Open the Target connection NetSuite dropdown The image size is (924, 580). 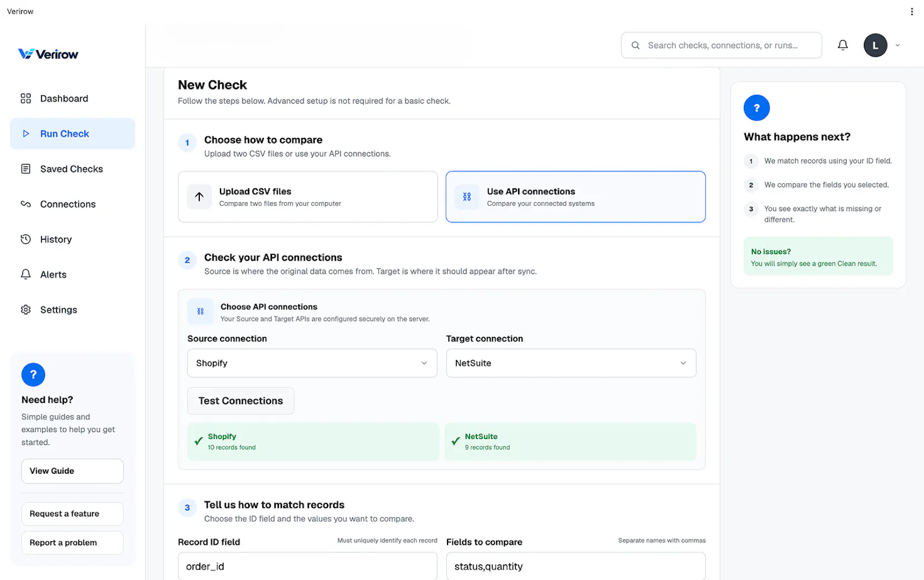[571, 363]
